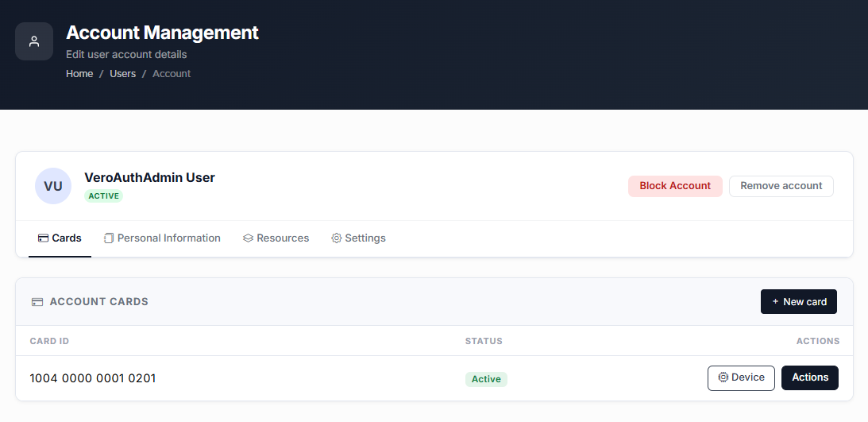The height and width of the screenshot is (422, 868).
Task: Switch to the Personal Information tab
Action: (162, 238)
